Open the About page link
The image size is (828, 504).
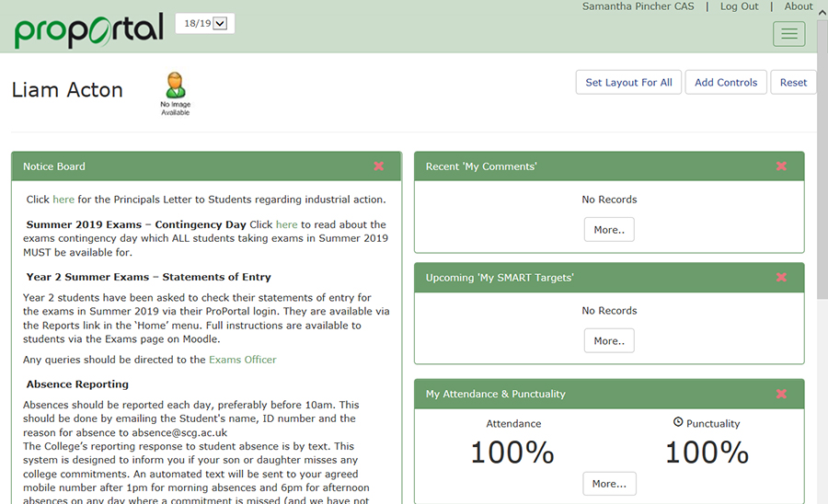click(798, 6)
